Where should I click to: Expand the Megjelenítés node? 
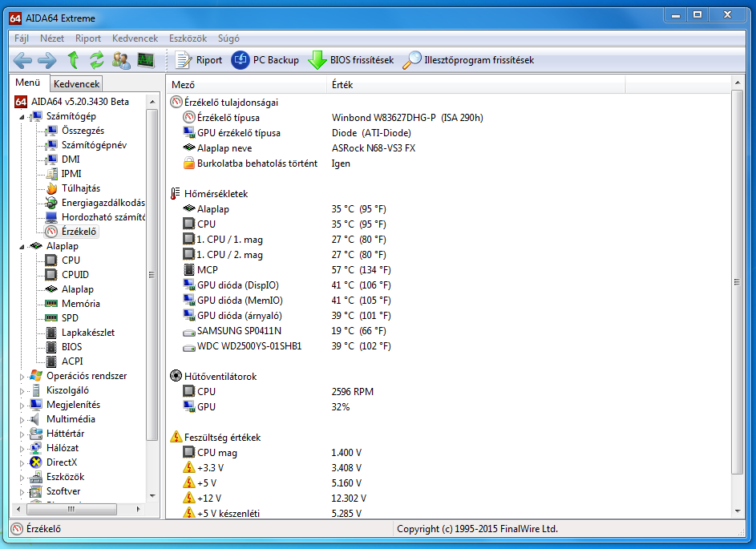point(22,406)
